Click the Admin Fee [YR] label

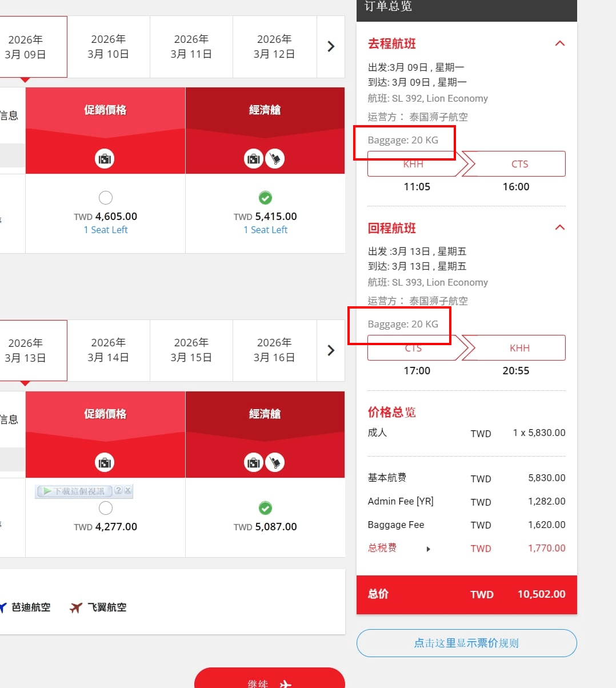click(401, 501)
